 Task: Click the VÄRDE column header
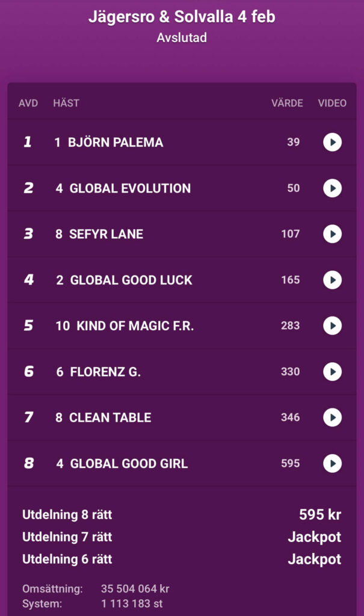click(287, 103)
